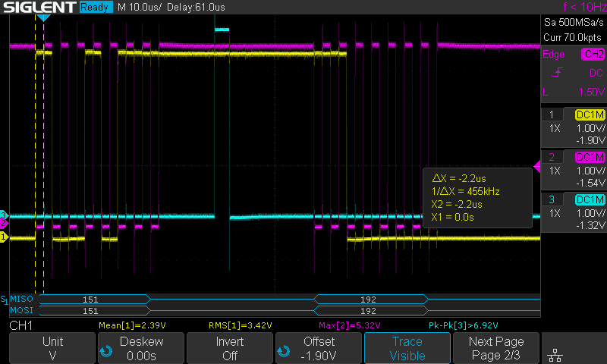
Task: Open the Unit V menu button
Action: (52, 348)
